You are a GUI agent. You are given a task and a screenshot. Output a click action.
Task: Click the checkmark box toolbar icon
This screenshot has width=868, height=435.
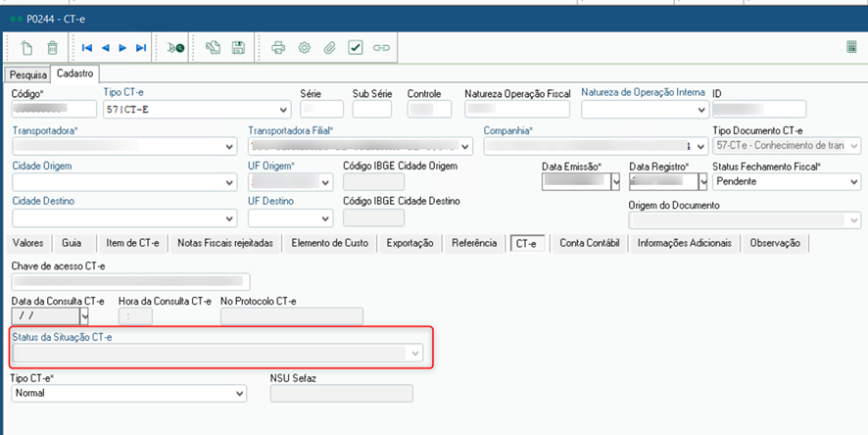click(356, 48)
